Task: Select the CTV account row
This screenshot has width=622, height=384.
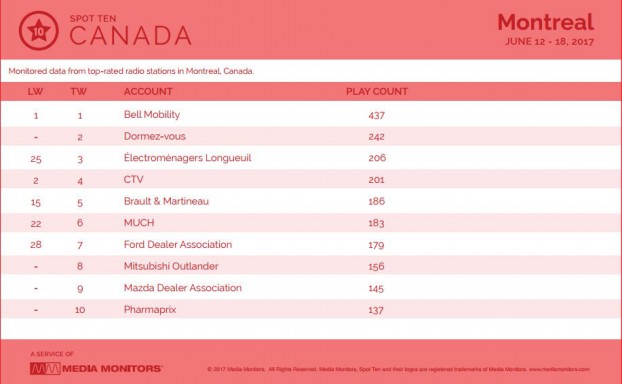Action: (311, 180)
